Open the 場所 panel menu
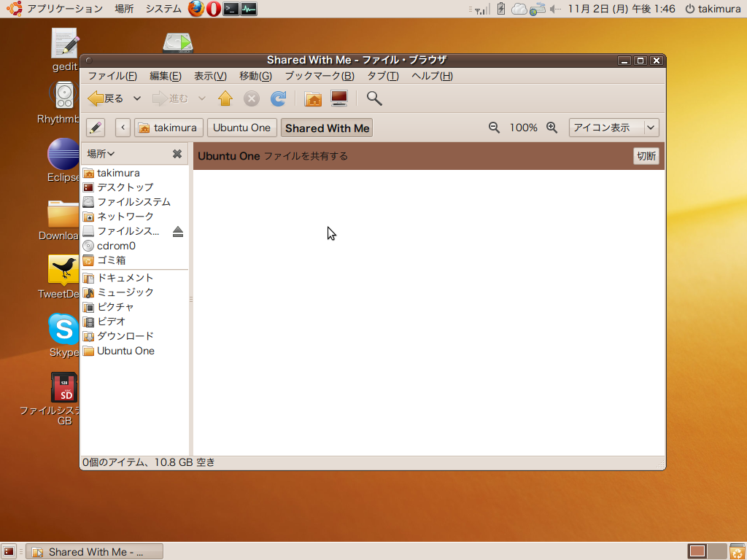 point(124,9)
